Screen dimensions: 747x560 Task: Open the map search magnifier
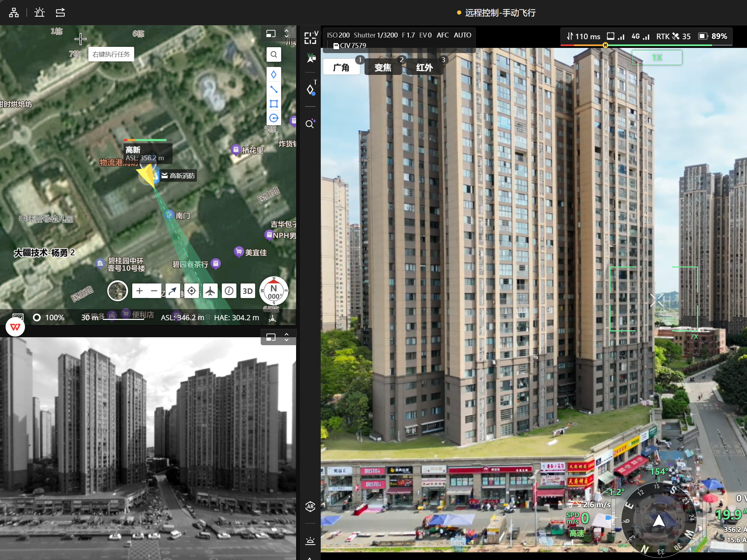[x=274, y=54]
